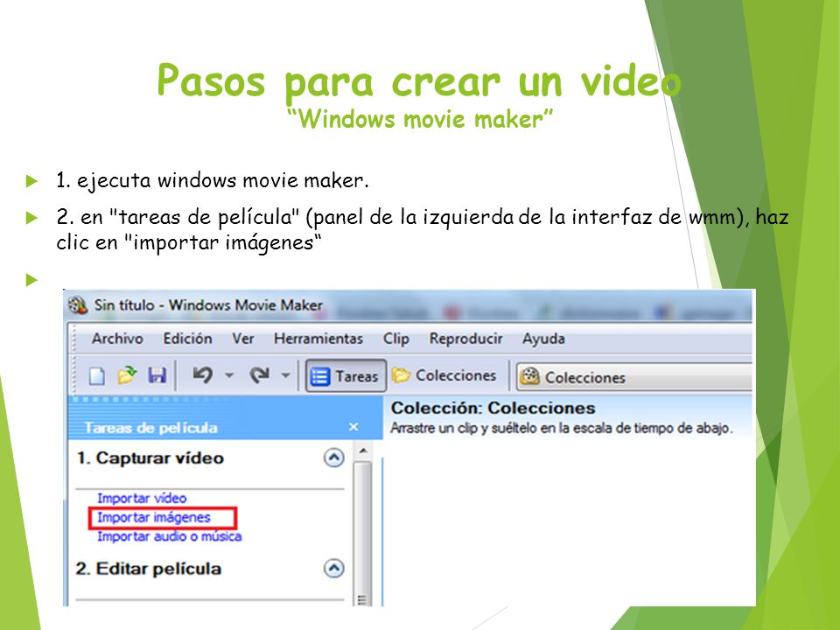Click the Importar vídeo link

point(142,498)
